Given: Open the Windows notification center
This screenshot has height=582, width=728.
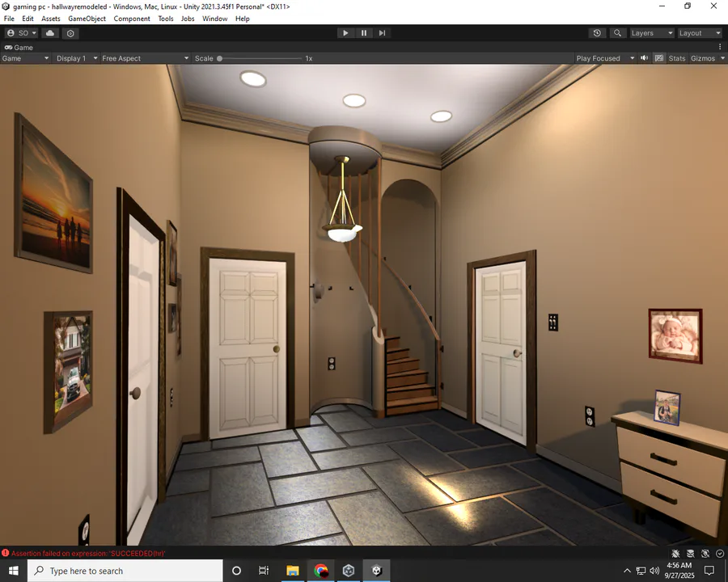Looking at the screenshot, I should (x=709, y=571).
